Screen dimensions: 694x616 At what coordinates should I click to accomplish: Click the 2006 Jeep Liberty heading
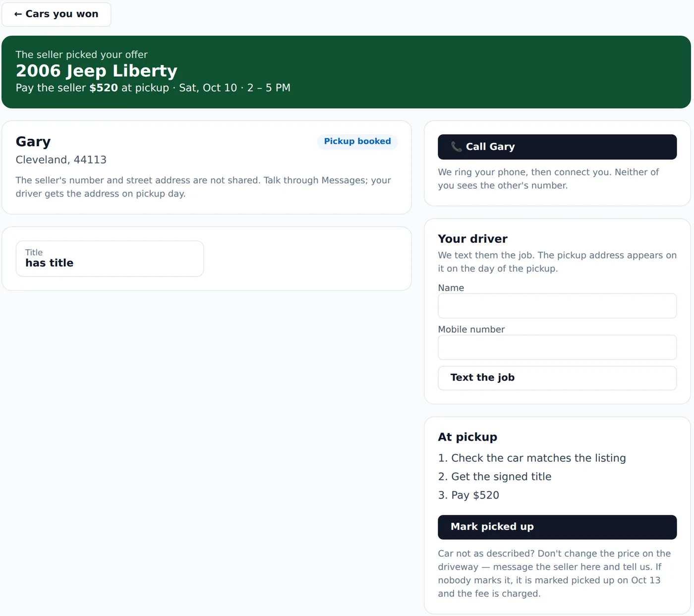[97, 71]
